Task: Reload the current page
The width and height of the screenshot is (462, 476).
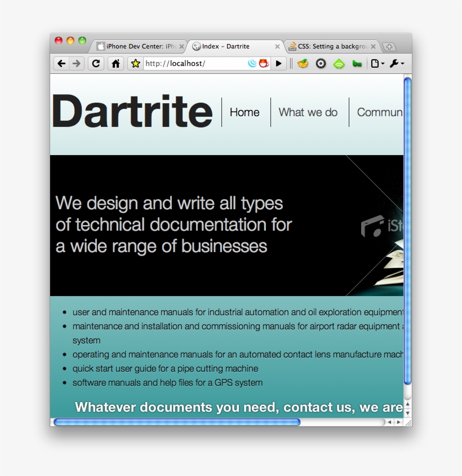Action: click(96, 64)
